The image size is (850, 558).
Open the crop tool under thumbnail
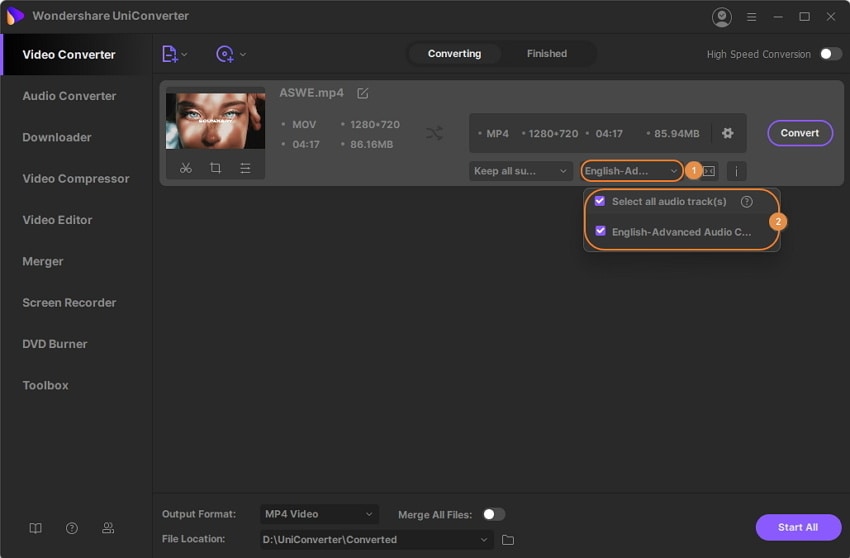(x=215, y=168)
